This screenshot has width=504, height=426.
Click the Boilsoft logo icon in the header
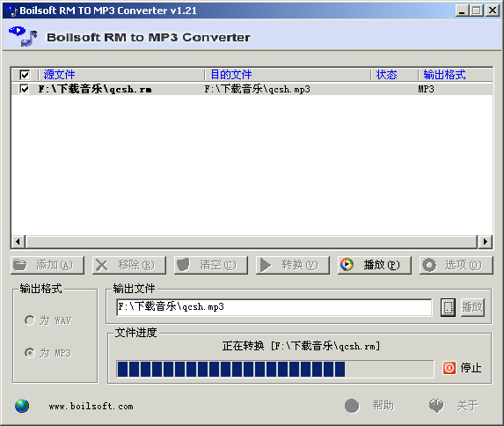point(23,36)
